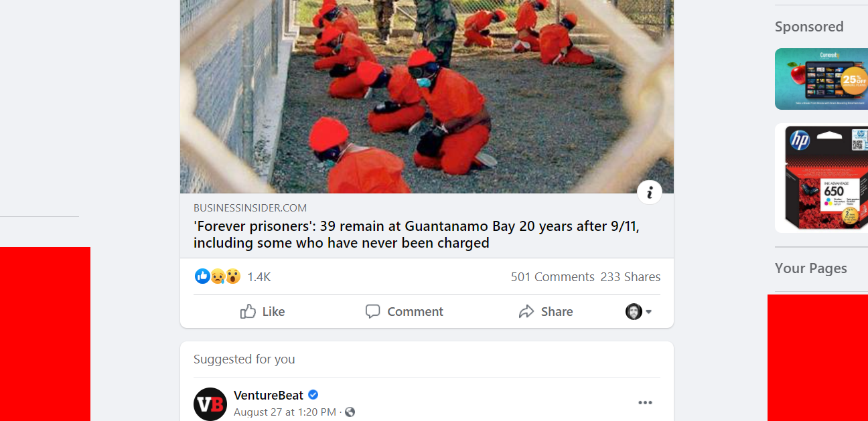This screenshot has height=421, width=868.
Task: Open VentureBeat profile logo
Action: click(210, 404)
